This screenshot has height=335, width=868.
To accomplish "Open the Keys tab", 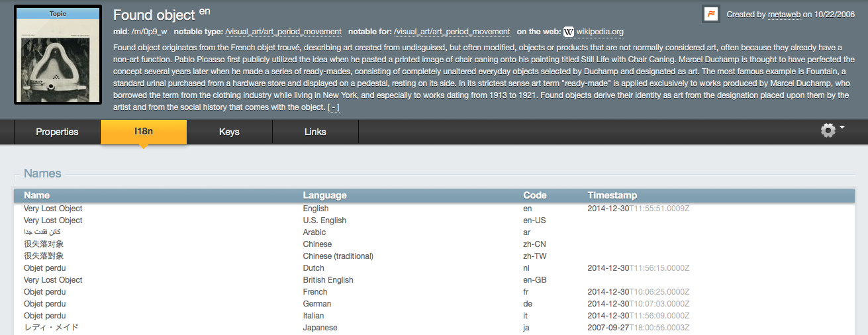I will tap(229, 132).
